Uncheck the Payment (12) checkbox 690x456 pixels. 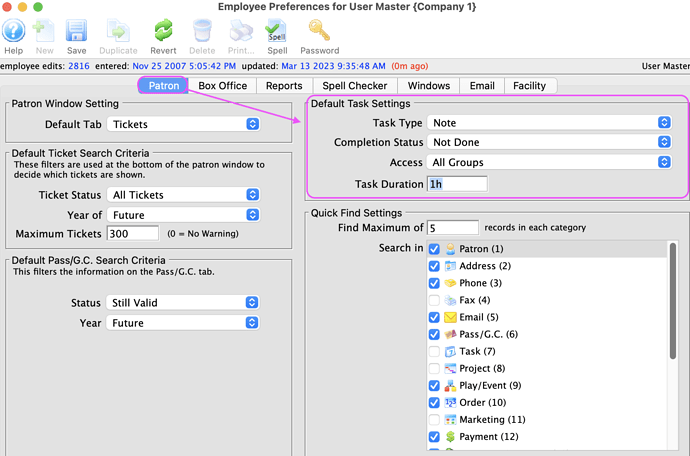434,437
